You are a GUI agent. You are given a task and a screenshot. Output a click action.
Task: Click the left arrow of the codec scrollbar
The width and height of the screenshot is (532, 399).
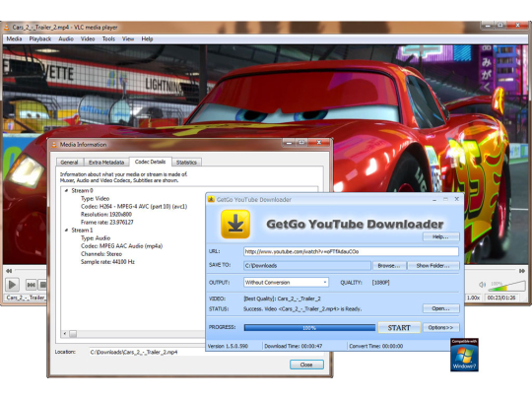65,334
